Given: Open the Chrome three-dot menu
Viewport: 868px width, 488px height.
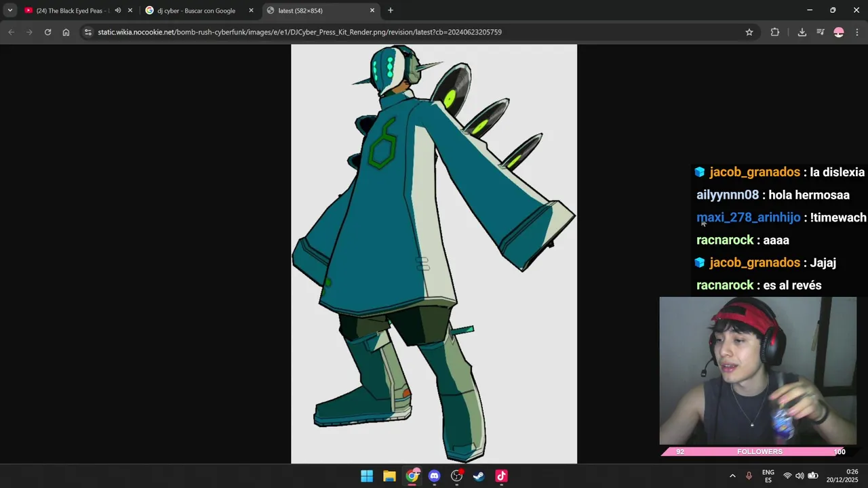Looking at the screenshot, I should (857, 32).
